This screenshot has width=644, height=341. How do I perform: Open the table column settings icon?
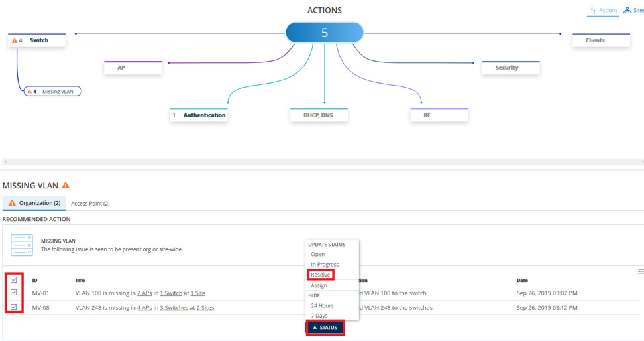[x=640, y=271]
